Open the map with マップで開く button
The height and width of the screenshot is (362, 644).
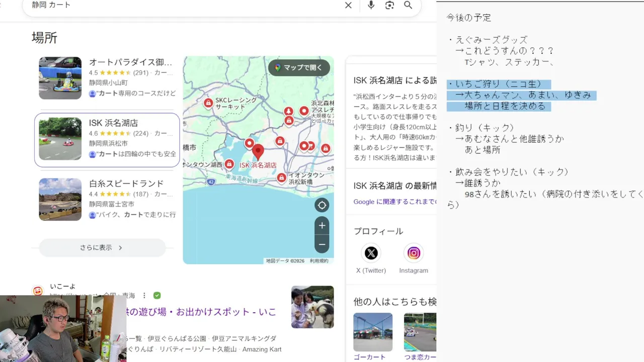point(299,67)
